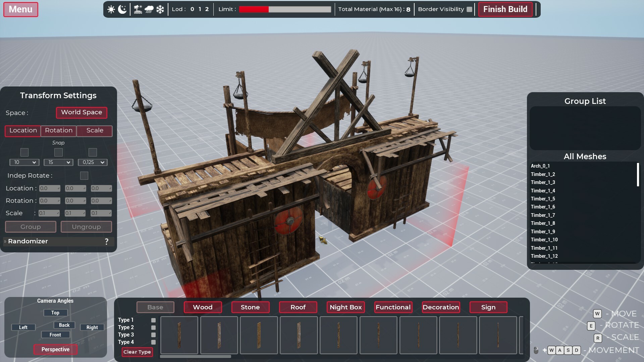This screenshot has width=644, height=362.
Task: Set Lod level to 2
Action: pyautogui.click(x=207, y=9)
